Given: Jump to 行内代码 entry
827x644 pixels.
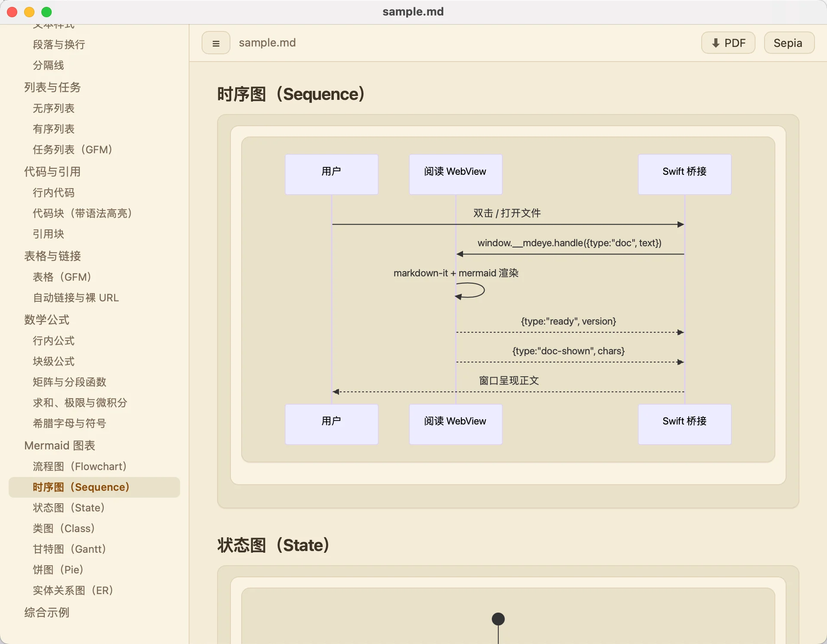Looking at the screenshot, I should coord(54,193).
